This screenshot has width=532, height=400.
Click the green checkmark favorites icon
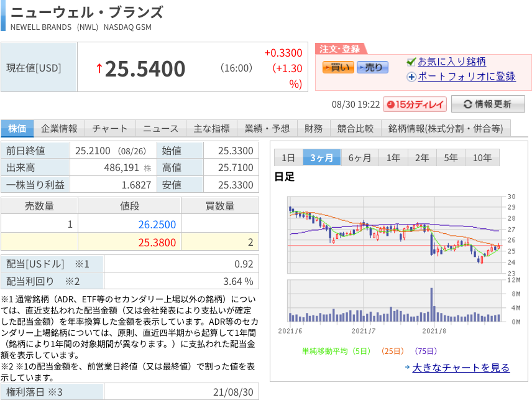411,62
